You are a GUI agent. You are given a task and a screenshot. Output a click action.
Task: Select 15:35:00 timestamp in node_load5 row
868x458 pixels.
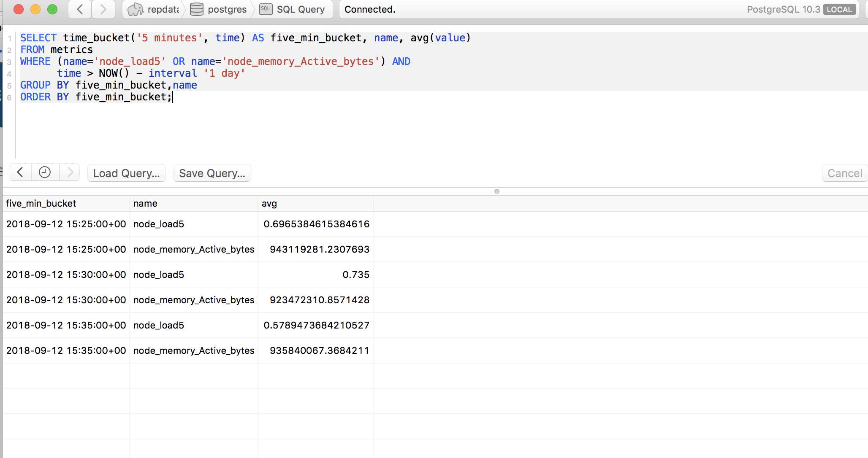pyautogui.click(x=66, y=325)
